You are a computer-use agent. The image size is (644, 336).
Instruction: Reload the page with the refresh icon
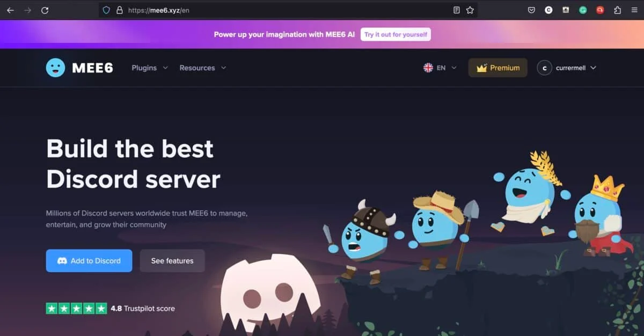(45, 10)
